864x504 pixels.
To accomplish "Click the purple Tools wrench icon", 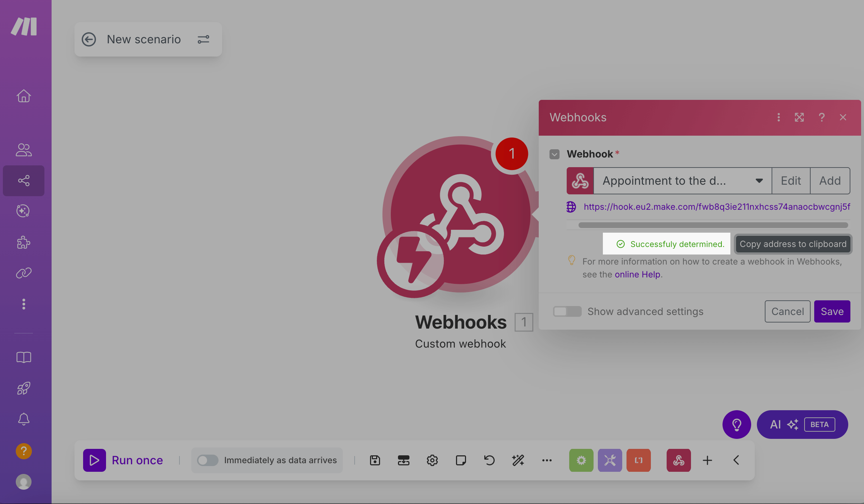I will tap(610, 460).
